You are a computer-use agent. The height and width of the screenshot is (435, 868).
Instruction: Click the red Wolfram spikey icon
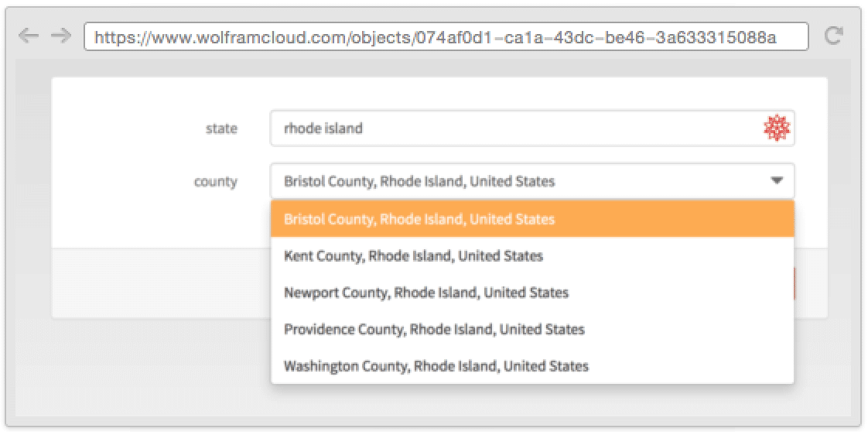click(777, 128)
